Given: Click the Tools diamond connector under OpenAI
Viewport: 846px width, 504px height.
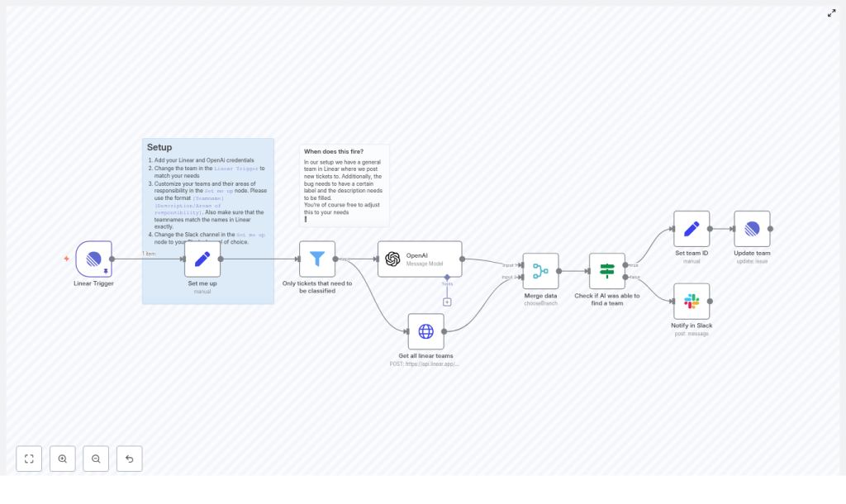Looking at the screenshot, I should [x=447, y=276].
